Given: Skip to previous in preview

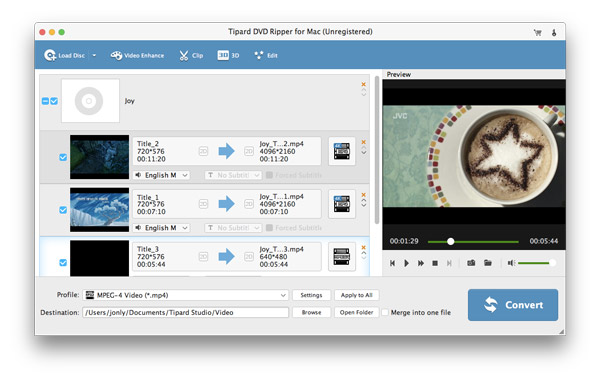Looking at the screenshot, I should click(x=392, y=263).
